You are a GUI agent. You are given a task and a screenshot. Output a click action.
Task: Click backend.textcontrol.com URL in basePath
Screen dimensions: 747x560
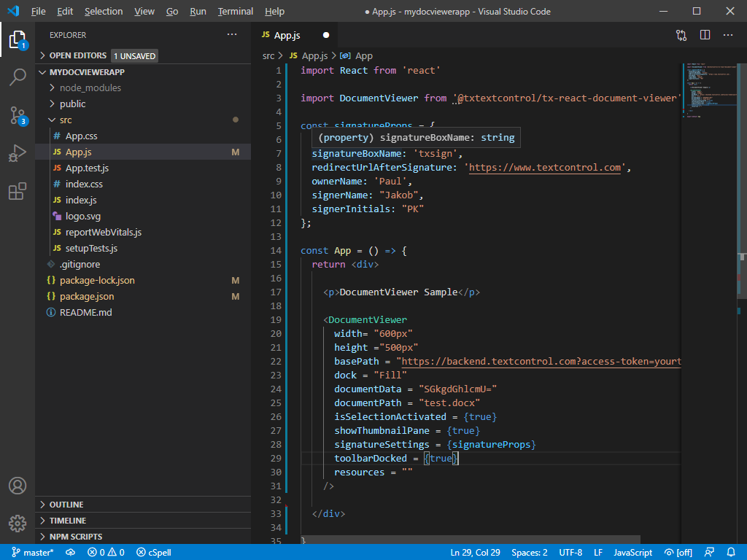click(541, 362)
